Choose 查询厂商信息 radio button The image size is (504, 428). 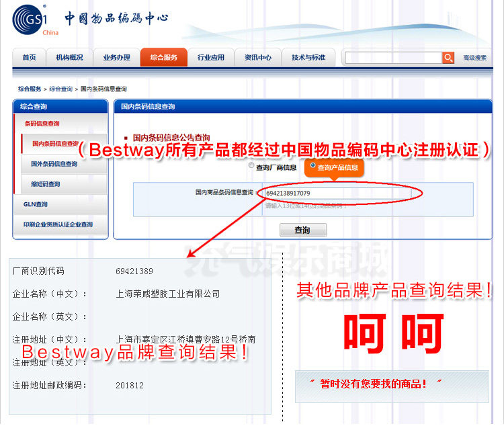pyautogui.click(x=251, y=165)
